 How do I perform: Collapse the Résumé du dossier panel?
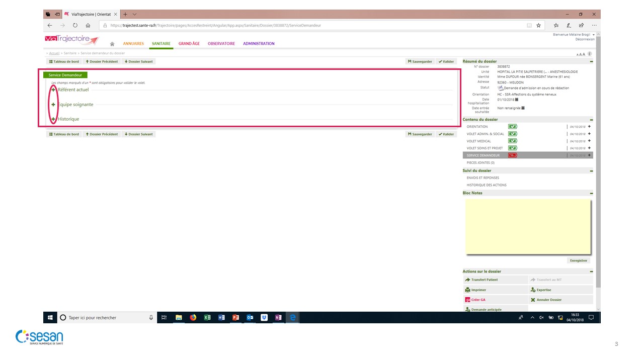point(591,61)
